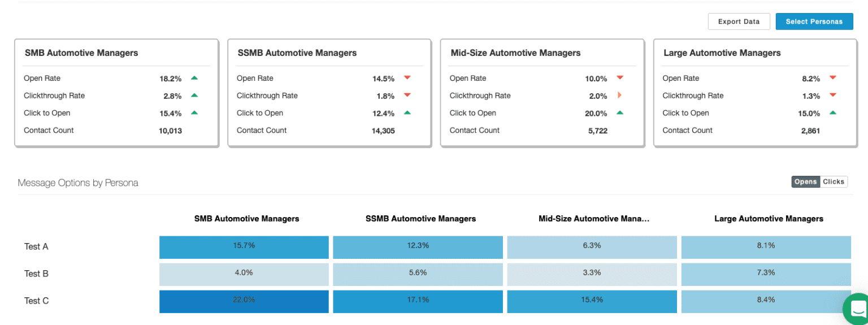This screenshot has height=325, width=868.
Task: Click Mid-Size Clickthrough Rate sideways arrow
Action: (620, 96)
